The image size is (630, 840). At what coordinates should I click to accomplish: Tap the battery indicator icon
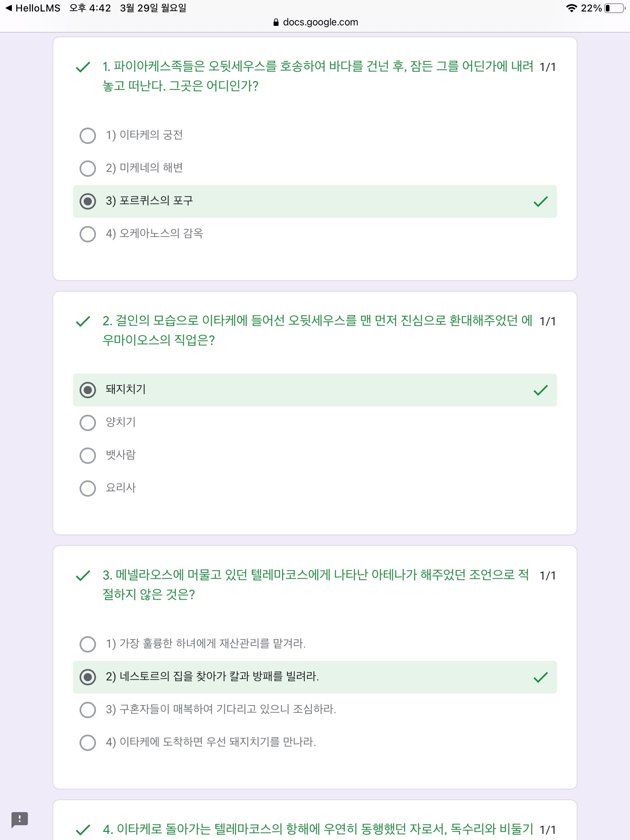(x=614, y=8)
